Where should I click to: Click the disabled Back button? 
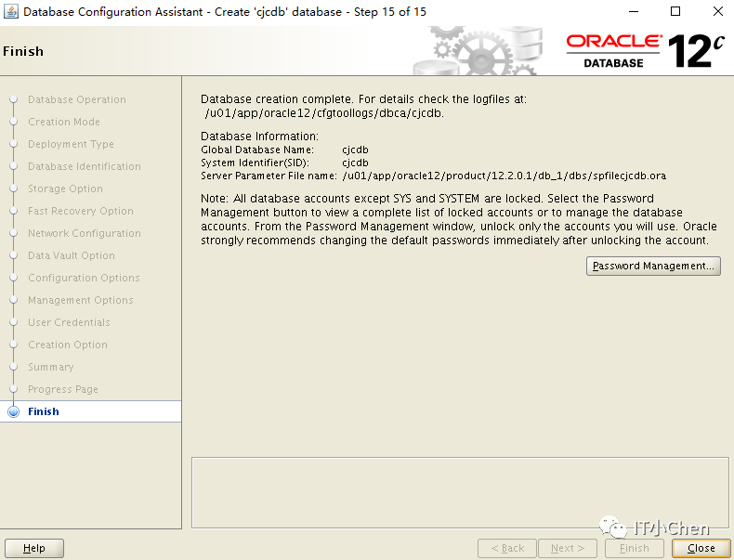click(507, 548)
